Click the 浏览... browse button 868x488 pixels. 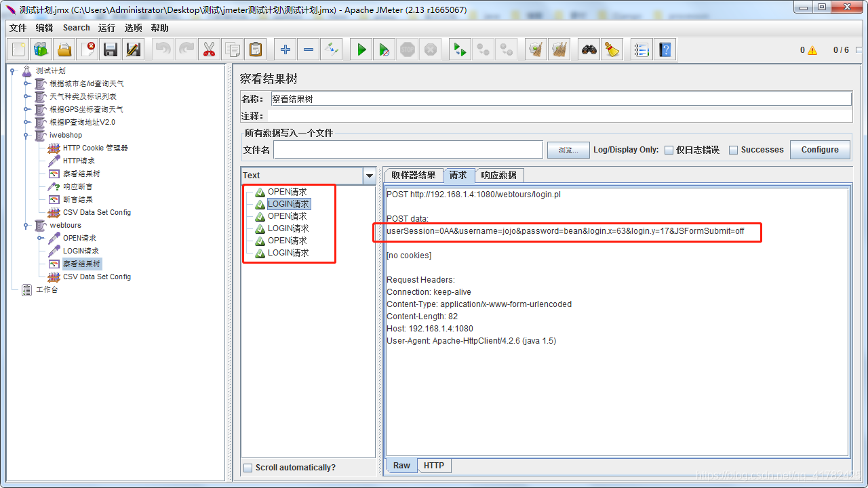[x=568, y=150]
